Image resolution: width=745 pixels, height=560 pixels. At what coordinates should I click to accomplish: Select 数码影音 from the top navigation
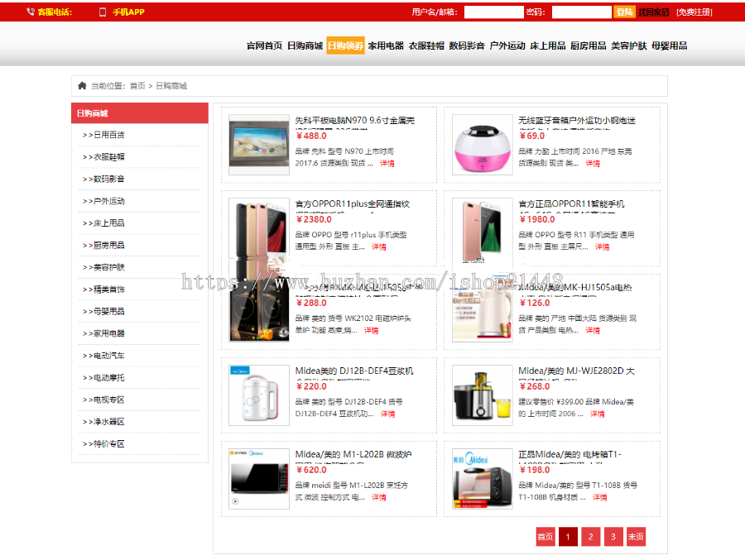(x=468, y=47)
